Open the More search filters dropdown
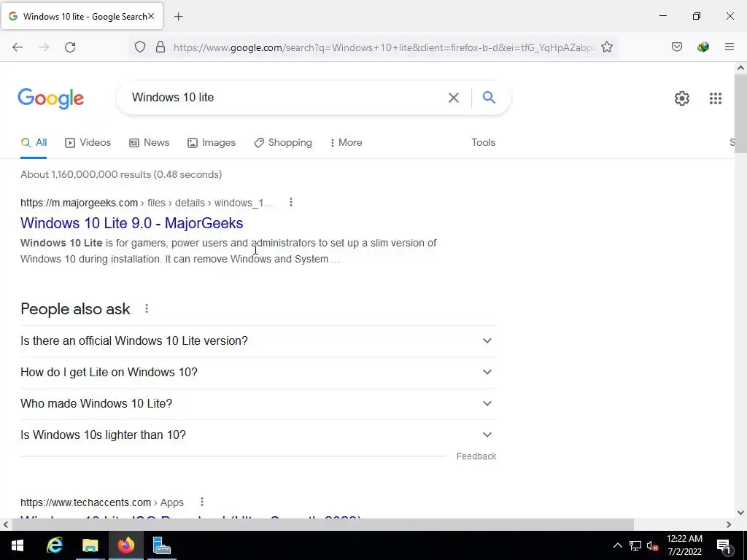Image resolution: width=747 pixels, height=560 pixels. [x=346, y=142]
